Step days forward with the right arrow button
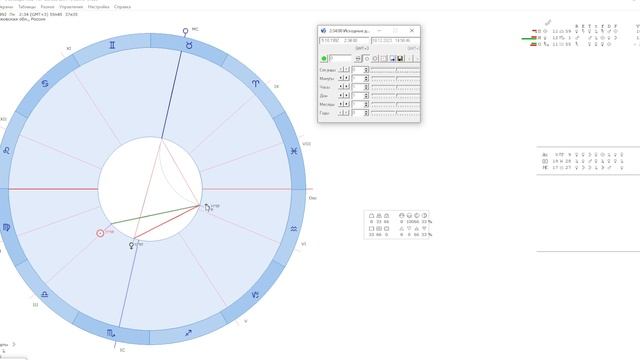Image resolution: width=640 pixels, height=360 pixels. click(x=347, y=95)
